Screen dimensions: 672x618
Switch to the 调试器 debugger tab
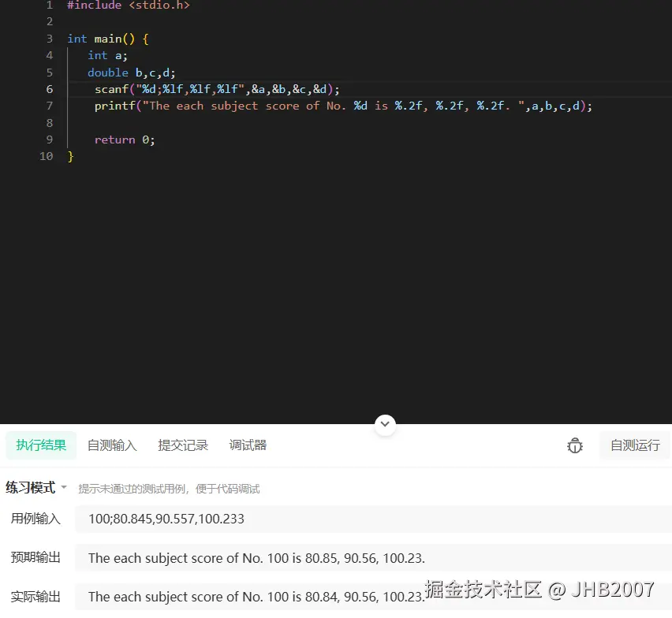click(248, 445)
